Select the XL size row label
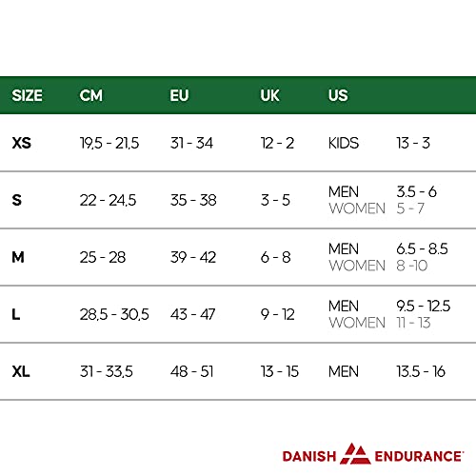Screen dimensions: 476x476 pyautogui.click(x=21, y=371)
